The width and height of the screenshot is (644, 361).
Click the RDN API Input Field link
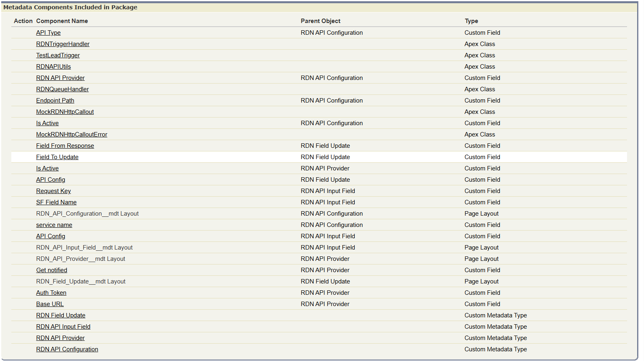point(63,327)
